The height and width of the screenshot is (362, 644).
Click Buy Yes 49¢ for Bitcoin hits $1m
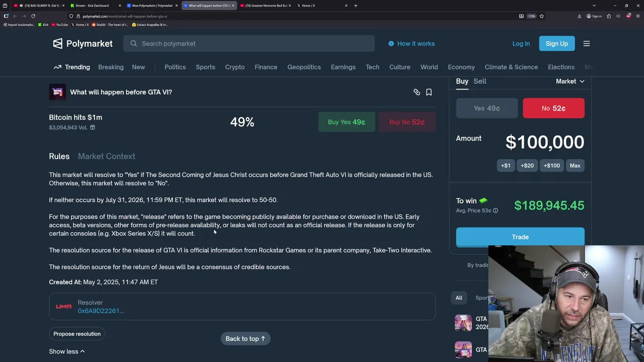(347, 122)
